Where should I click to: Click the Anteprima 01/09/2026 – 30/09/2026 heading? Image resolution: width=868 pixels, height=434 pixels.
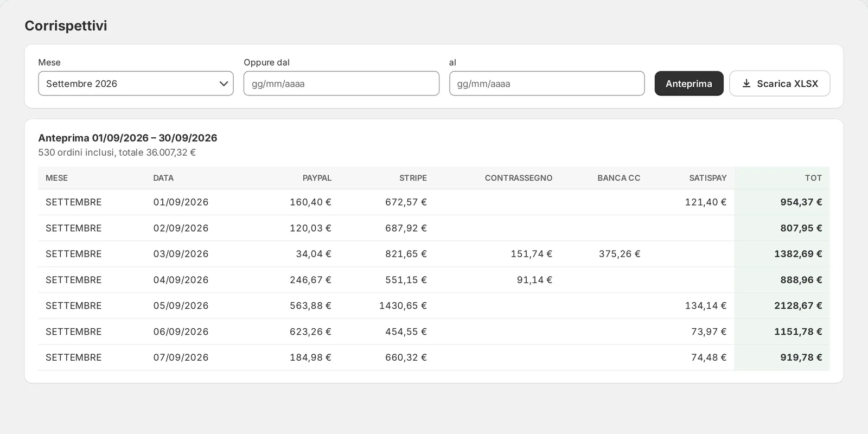coord(127,138)
